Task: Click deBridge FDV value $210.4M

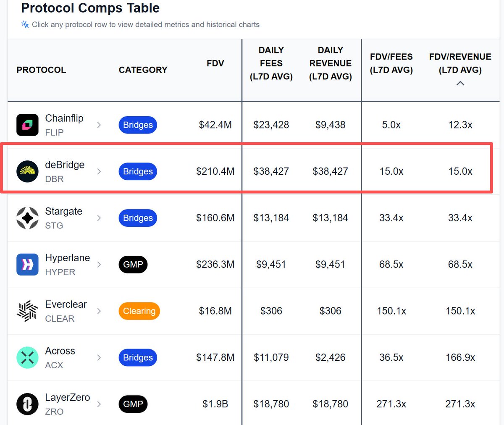Action: click(x=215, y=171)
